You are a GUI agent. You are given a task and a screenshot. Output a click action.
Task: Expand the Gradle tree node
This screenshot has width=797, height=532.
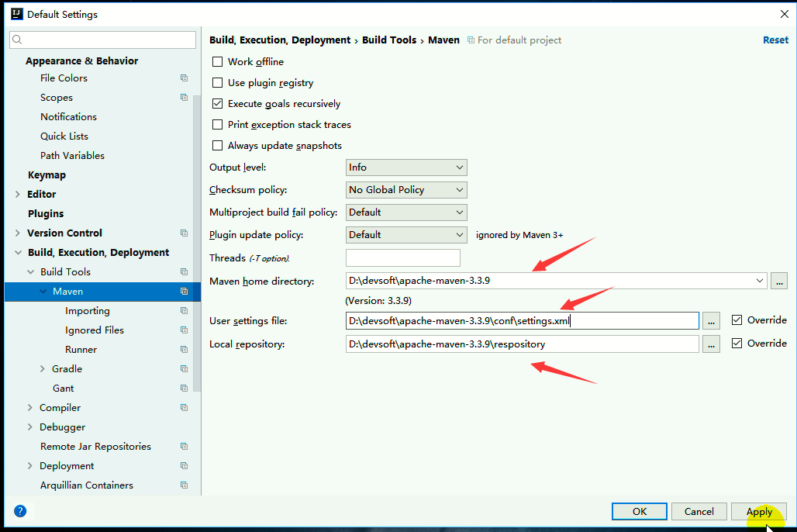pos(43,368)
